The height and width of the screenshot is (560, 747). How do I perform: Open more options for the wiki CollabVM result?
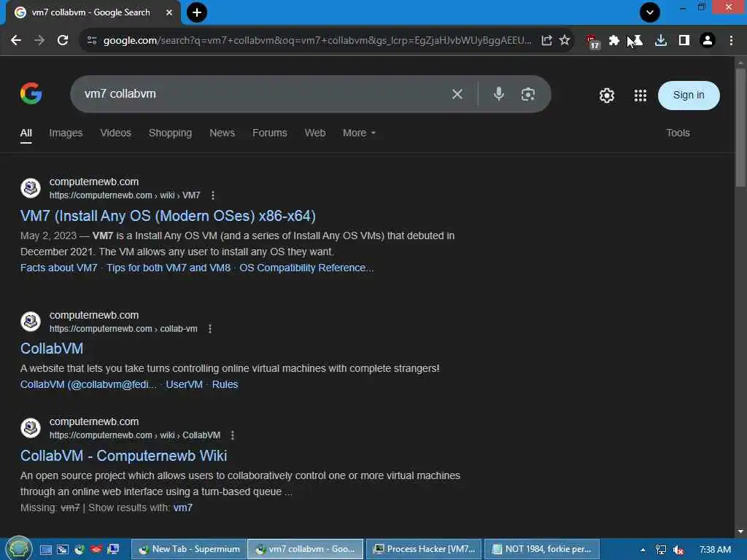233,435
